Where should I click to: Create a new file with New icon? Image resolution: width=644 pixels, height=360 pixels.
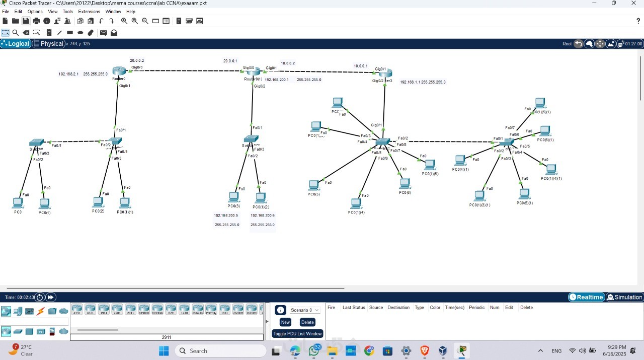pos(5,21)
